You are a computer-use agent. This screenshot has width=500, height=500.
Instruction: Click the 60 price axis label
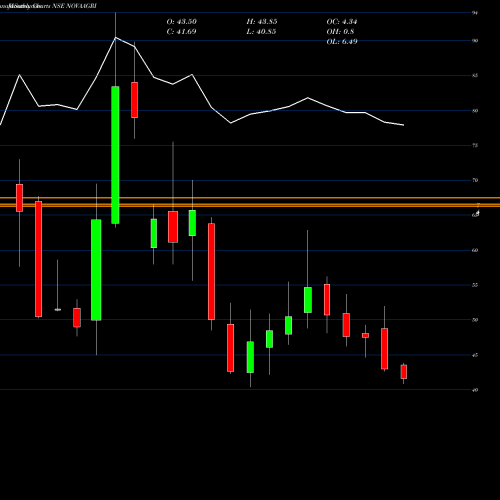[x=475, y=250]
